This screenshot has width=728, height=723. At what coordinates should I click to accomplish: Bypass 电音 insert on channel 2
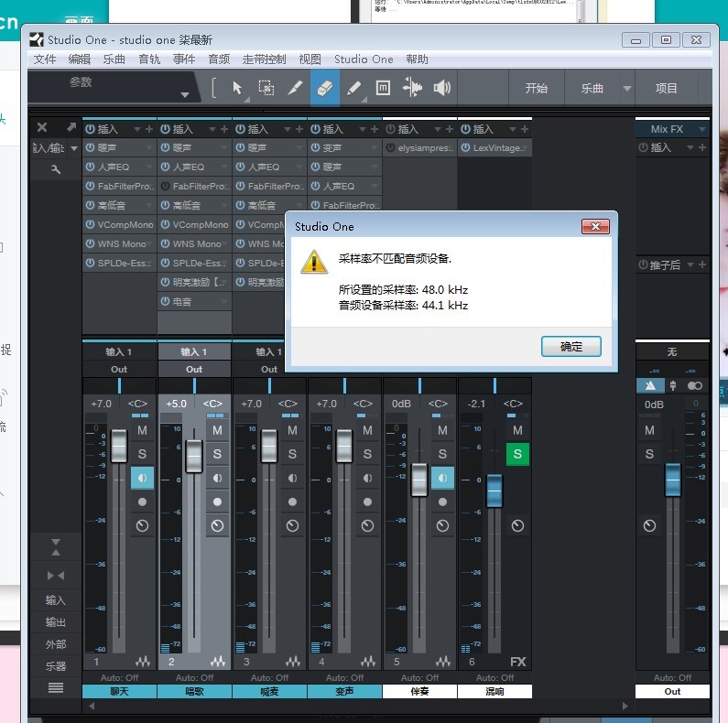pos(165,302)
